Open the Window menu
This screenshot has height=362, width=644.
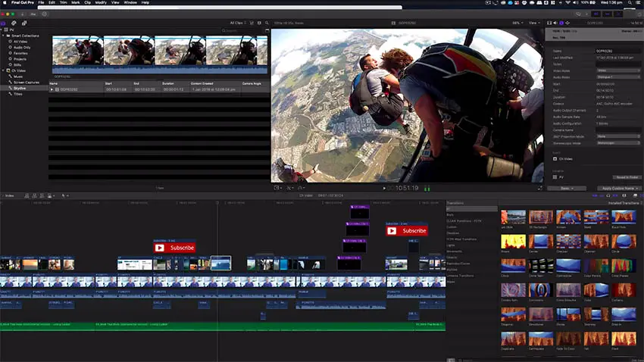click(130, 2)
